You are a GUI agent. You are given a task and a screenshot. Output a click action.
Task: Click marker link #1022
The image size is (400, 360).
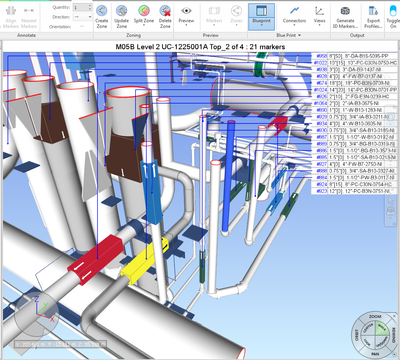coord(320,63)
